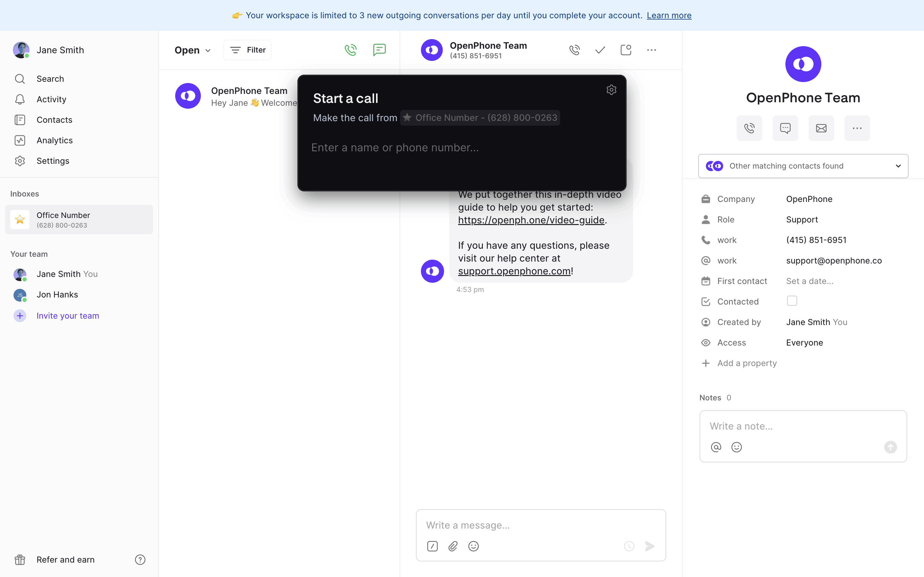Image resolution: width=924 pixels, height=577 pixels.
Task: Open the attachment paperclip icon
Action: [453, 546]
